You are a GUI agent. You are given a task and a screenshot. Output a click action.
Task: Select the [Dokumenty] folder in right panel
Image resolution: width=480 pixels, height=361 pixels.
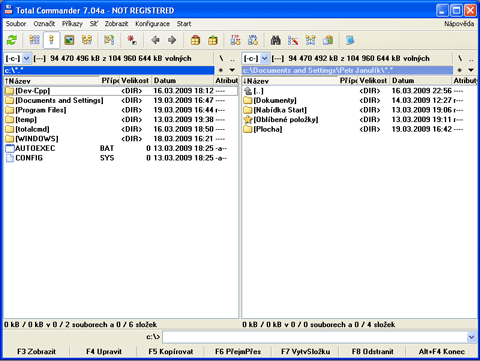[360, 101]
